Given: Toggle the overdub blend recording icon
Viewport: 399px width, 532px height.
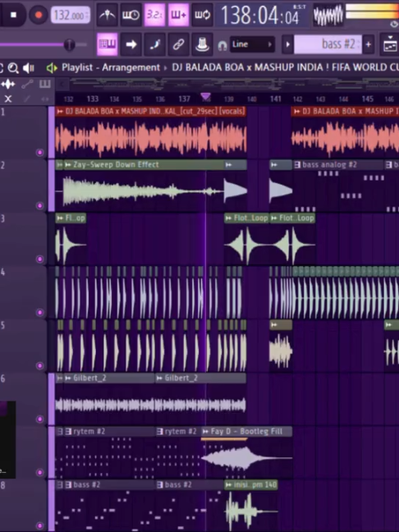Looking at the screenshot, I should coord(178,15).
